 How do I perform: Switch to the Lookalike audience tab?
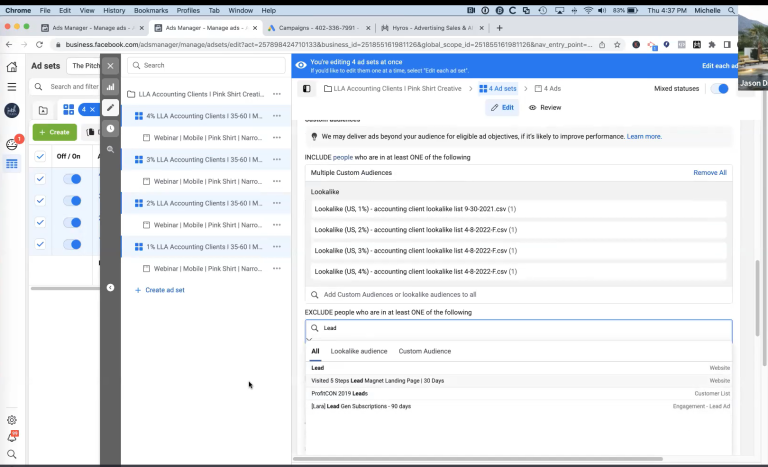coord(358,351)
